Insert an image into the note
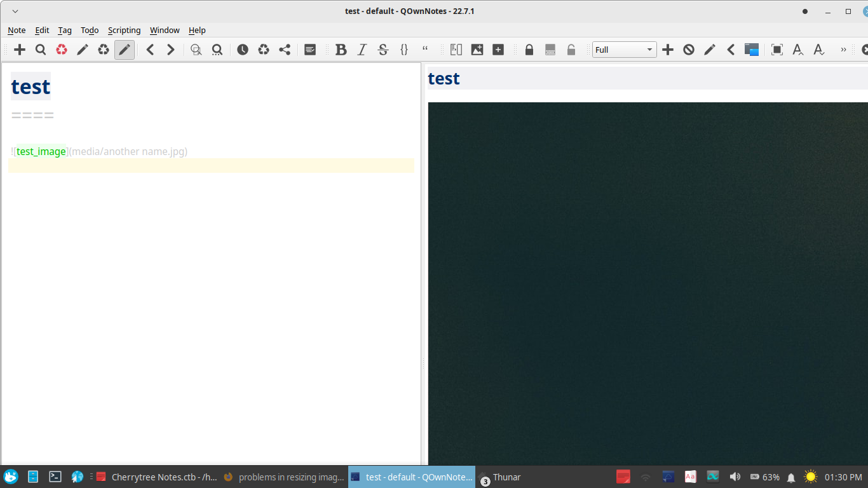The width and height of the screenshot is (868, 488). point(477,50)
